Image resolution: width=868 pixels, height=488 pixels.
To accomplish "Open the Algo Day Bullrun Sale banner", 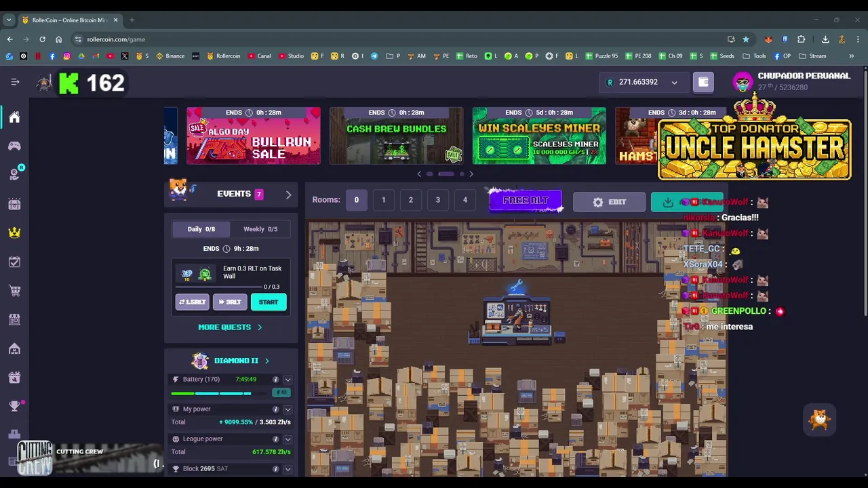I will tap(254, 136).
